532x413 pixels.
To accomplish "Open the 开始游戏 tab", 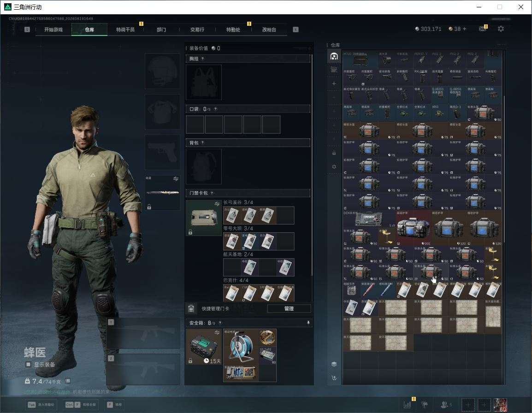I will pos(53,29).
